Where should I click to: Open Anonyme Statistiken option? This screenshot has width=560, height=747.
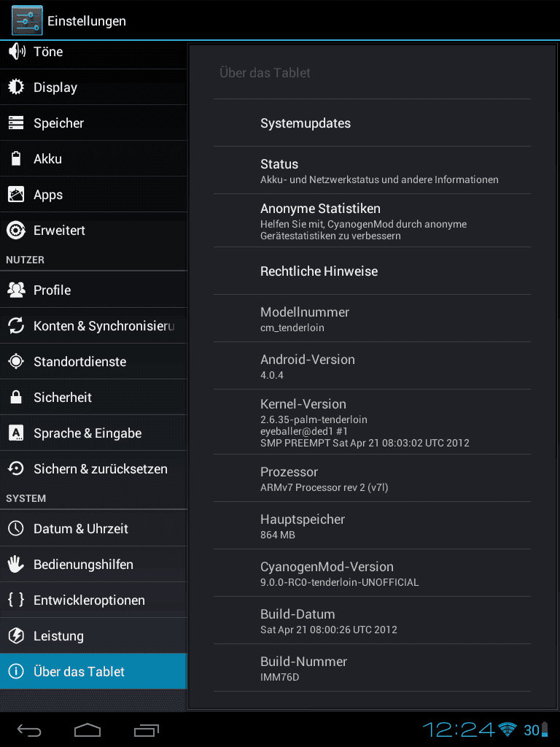point(372,220)
